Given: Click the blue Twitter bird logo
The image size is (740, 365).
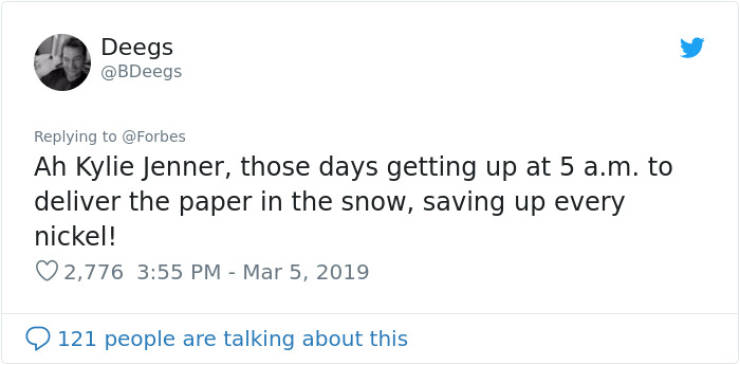Looking at the screenshot, I should [x=692, y=48].
